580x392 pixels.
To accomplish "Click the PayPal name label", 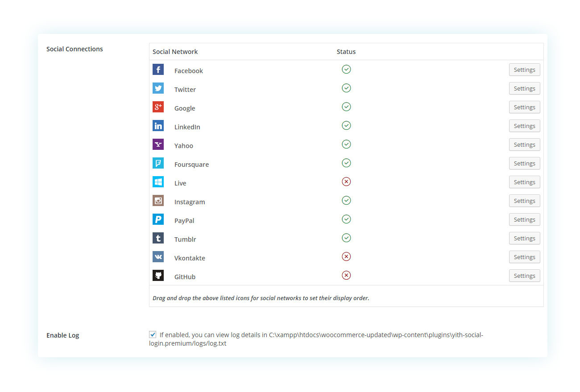I will tap(184, 221).
